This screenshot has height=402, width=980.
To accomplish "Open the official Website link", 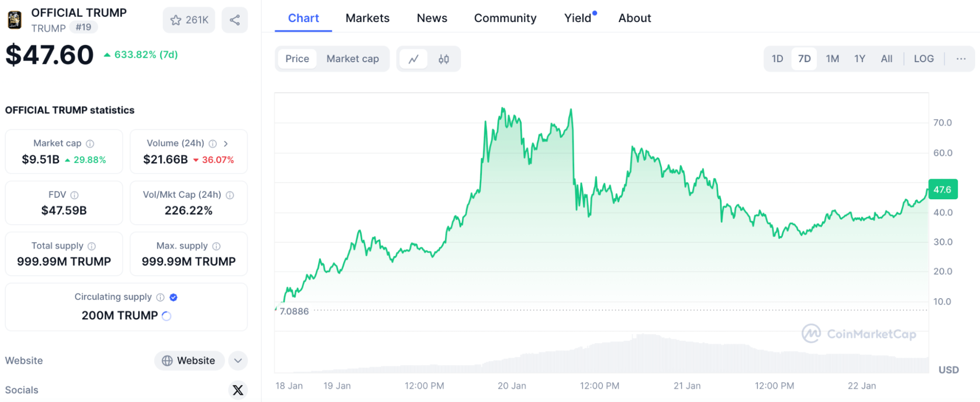I will pos(189,361).
